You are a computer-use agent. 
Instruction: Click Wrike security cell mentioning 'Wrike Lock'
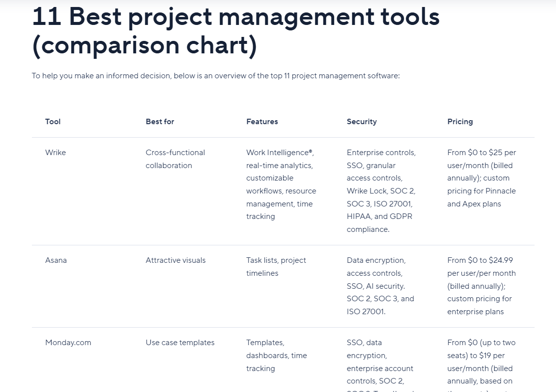click(x=381, y=191)
